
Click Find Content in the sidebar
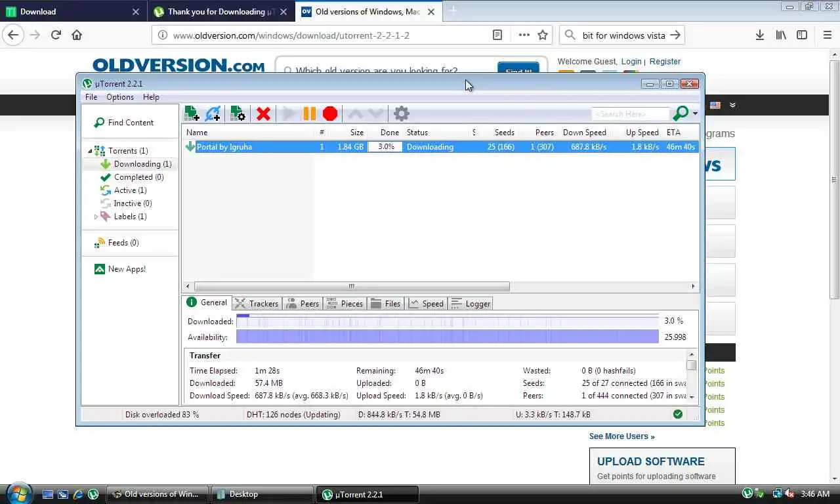(124, 123)
